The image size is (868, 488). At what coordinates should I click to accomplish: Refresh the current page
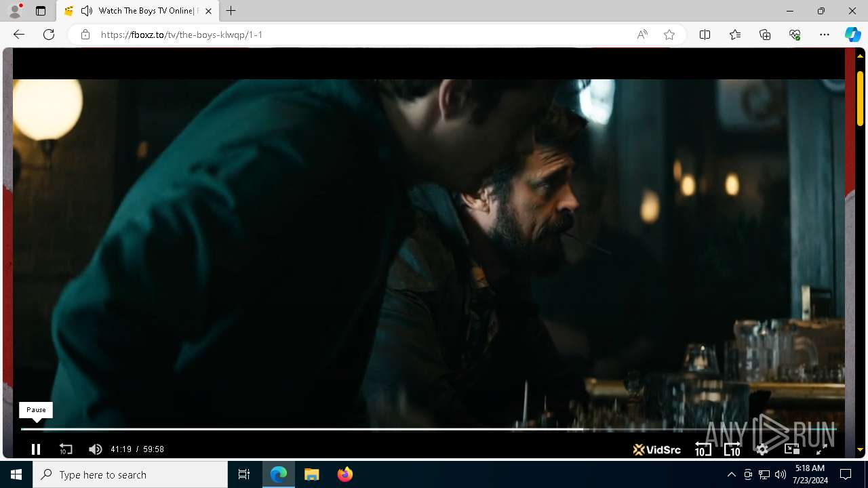click(x=49, y=35)
